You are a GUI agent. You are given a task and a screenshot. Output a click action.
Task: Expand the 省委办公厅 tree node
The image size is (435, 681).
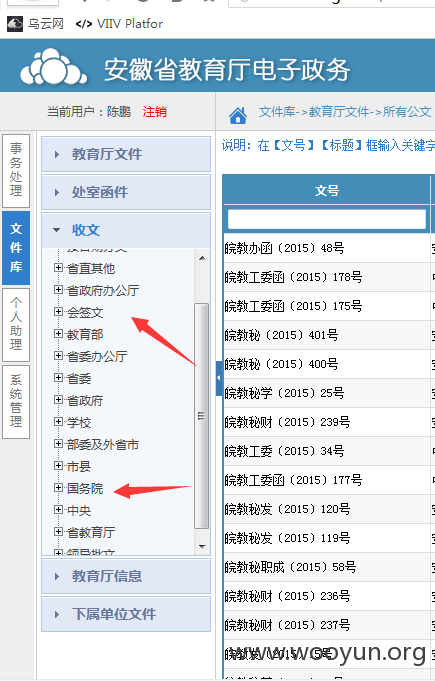coord(58,356)
